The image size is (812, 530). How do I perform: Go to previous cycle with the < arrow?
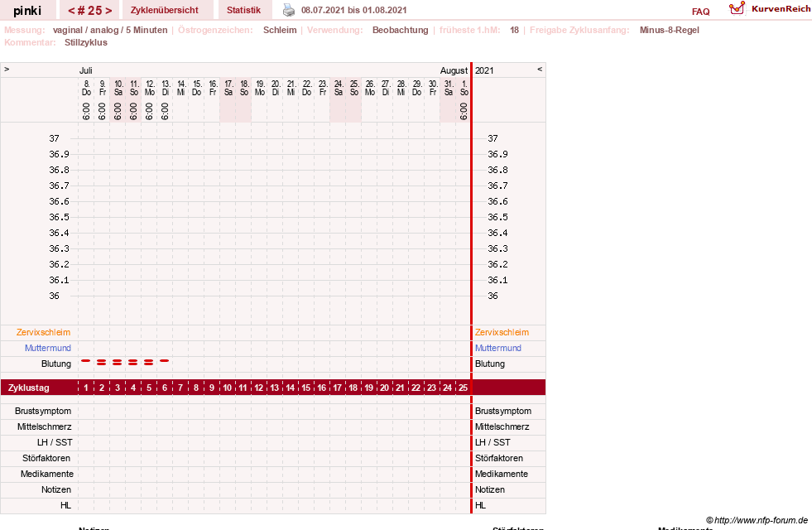[x=71, y=11]
